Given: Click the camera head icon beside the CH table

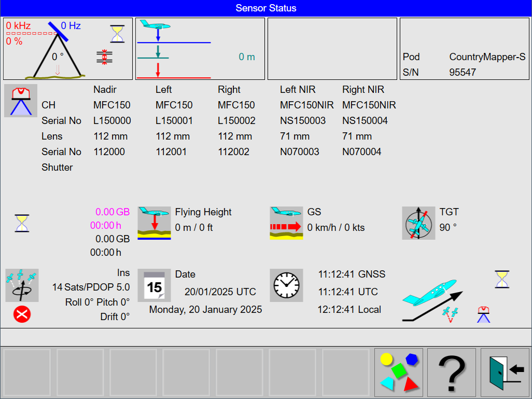Looking at the screenshot, I should pos(21,100).
